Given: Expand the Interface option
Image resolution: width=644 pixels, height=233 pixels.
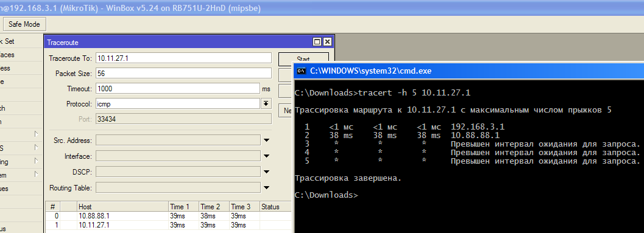Looking at the screenshot, I should tap(266, 156).
